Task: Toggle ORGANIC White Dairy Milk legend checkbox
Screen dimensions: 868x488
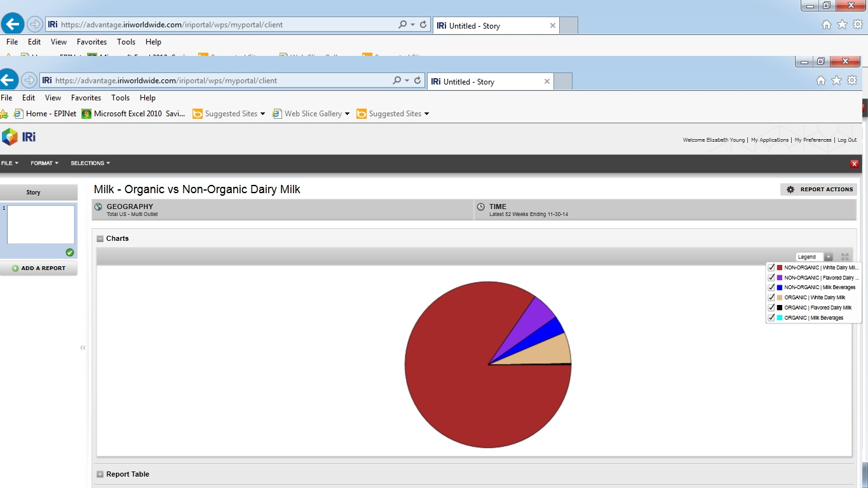Action: pyautogui.click(x=771, y=297)
